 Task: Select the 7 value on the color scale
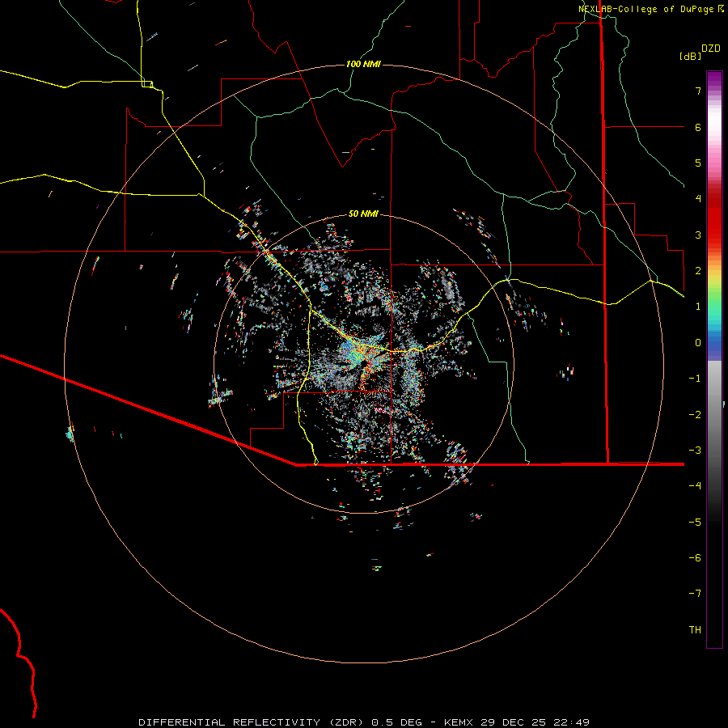click(x=698, y=91)
